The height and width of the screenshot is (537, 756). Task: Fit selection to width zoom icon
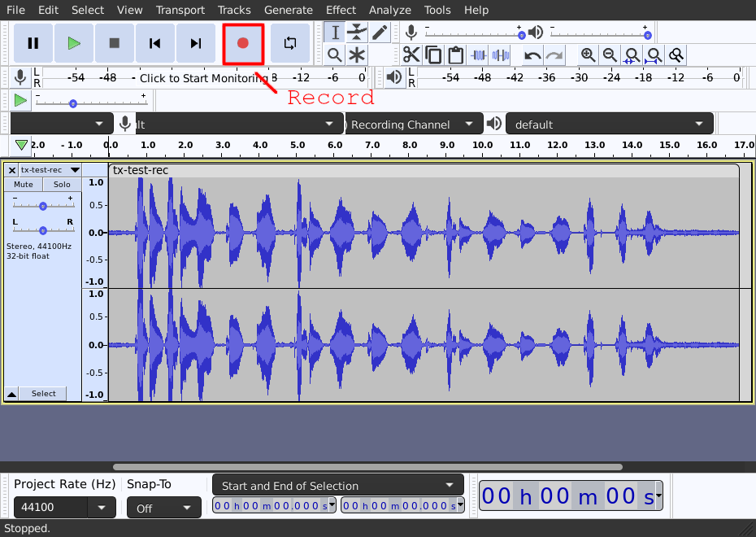pos(632,55)
